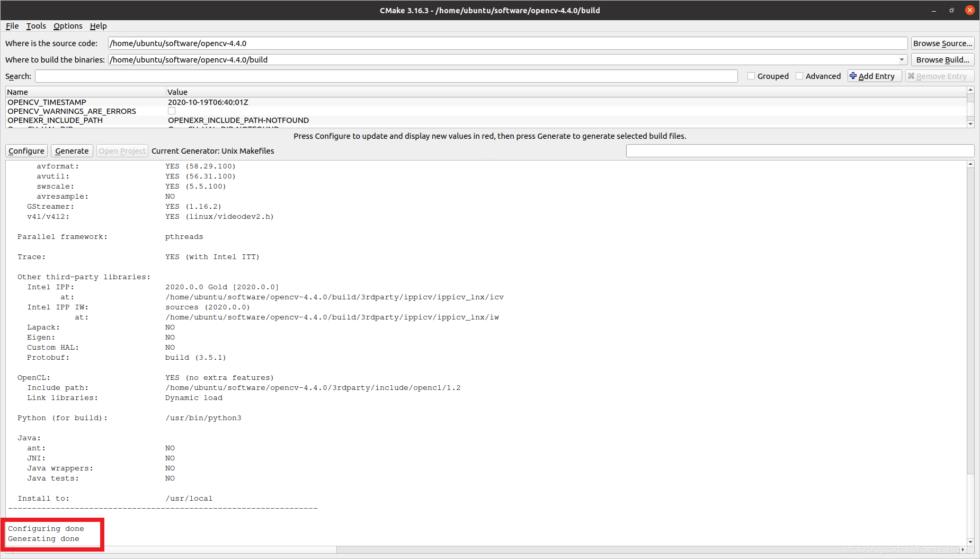The width and height of the screenshot is (980, 559).
Task: Click the Configure button
Action: click(26, 151)
